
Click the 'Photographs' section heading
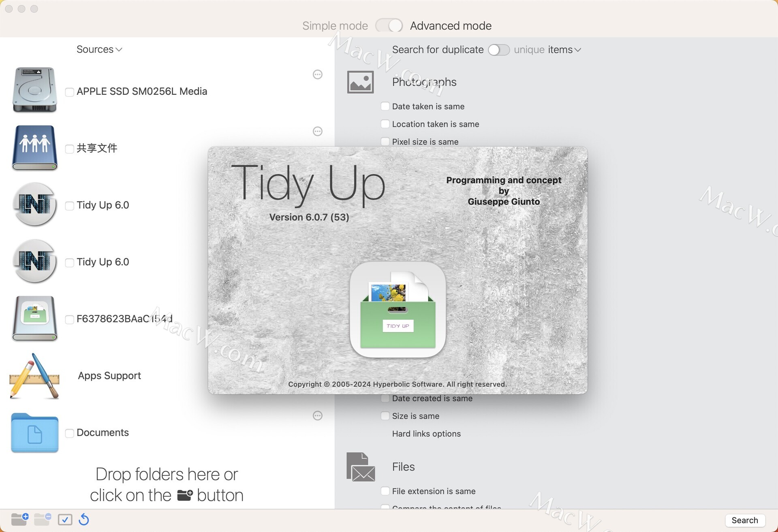[424, 82]
